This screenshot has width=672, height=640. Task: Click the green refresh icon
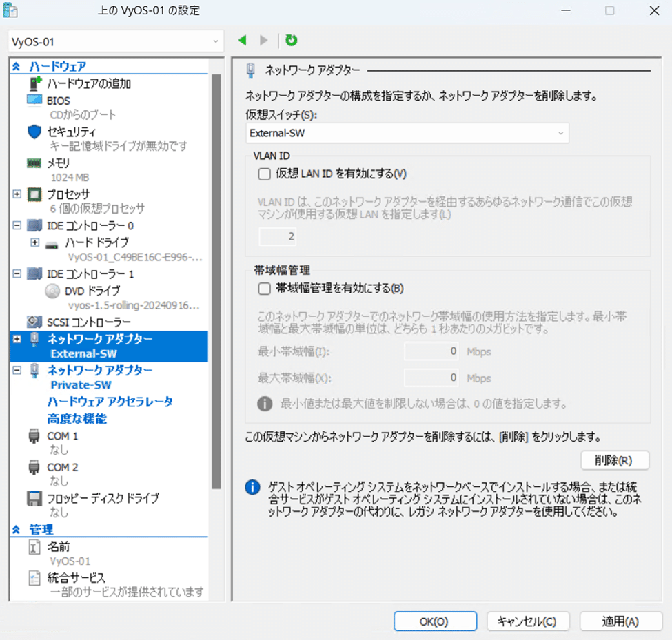click(292, 40)
